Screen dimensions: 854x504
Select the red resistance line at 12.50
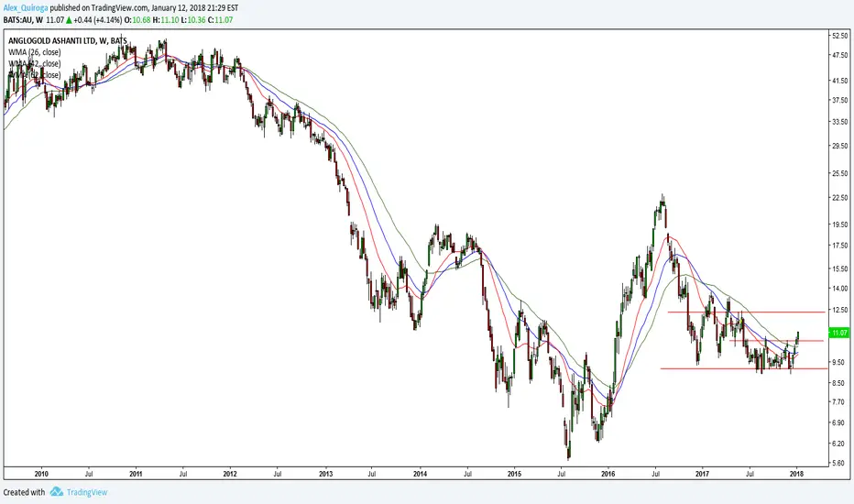tap(746, 312)
